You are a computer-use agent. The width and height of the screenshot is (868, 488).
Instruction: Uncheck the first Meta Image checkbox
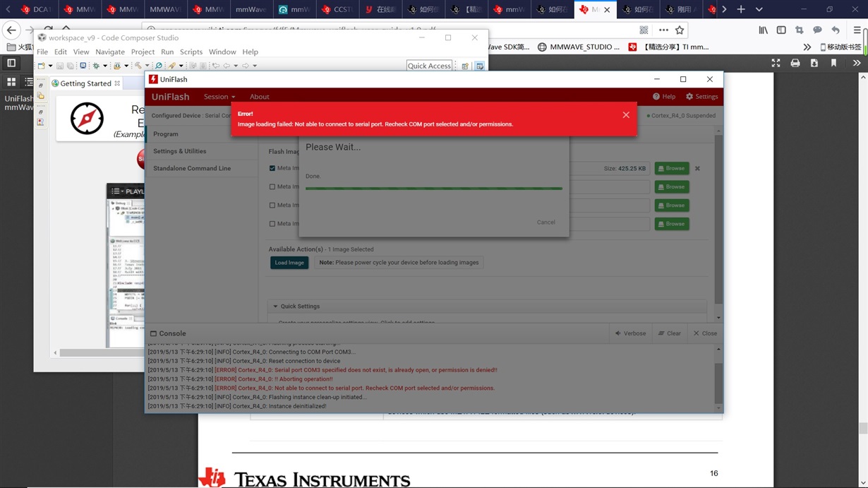click(272, 169)
